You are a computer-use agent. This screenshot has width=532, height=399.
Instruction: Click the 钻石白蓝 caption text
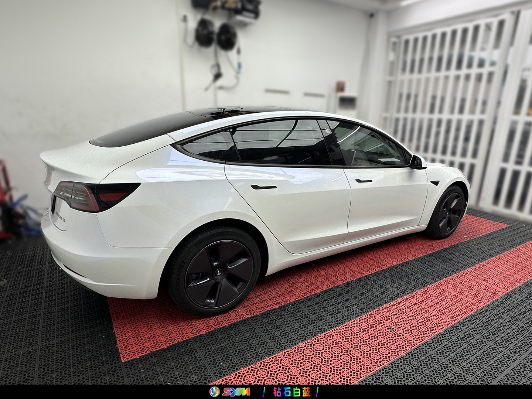pyautogui.click(x=292, y=392)
